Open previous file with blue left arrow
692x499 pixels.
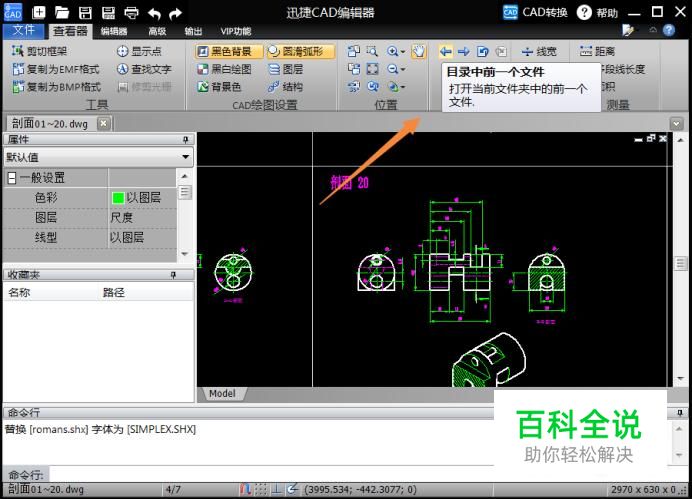click(445, 52)
